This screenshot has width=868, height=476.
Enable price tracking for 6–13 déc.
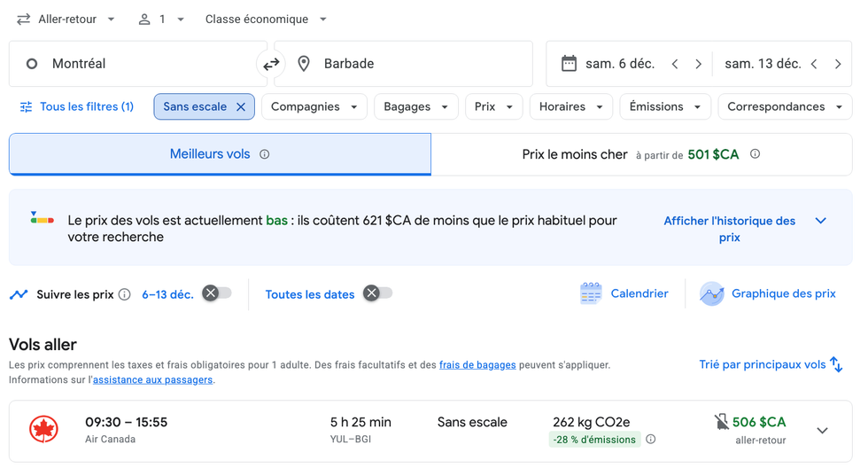216,293
